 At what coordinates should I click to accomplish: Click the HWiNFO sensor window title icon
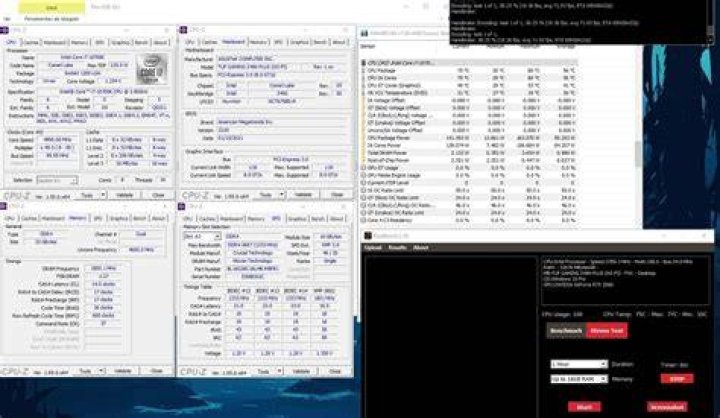365,34
